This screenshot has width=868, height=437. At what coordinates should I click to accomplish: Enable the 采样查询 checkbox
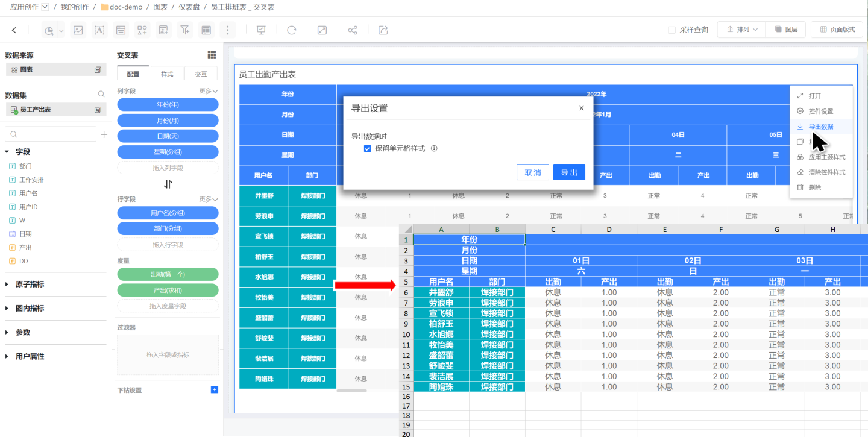(x=672, y=30)
